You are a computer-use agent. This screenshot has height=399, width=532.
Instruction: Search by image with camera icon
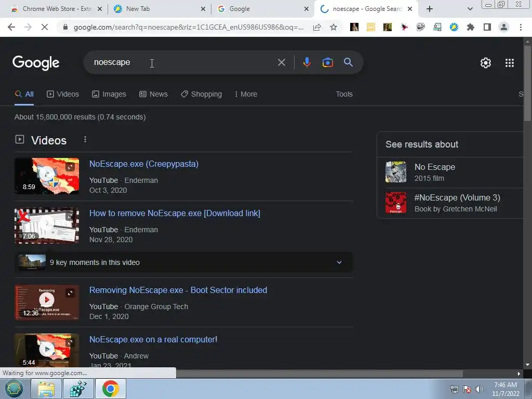[327, 62]
